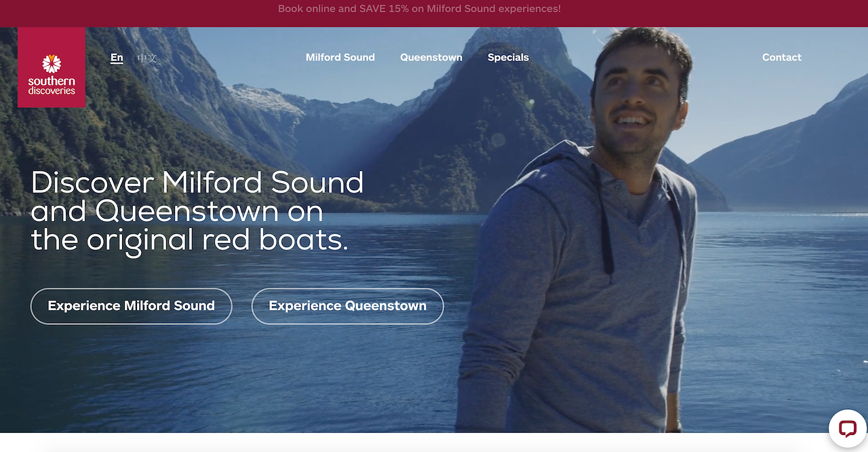The height and width of the screenshot is (452, 868).
Task: Click the red square logo background
Action: (52, 67)
